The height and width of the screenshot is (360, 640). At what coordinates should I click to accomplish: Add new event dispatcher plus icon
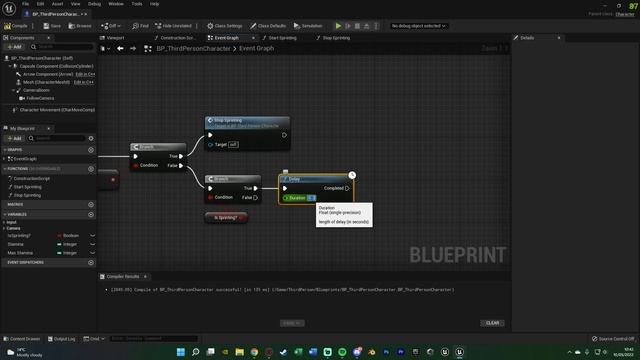pos(91,262)
